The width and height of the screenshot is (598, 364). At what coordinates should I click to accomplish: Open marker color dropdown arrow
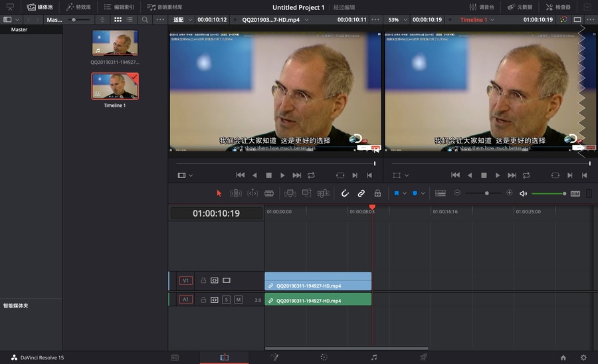423,193
